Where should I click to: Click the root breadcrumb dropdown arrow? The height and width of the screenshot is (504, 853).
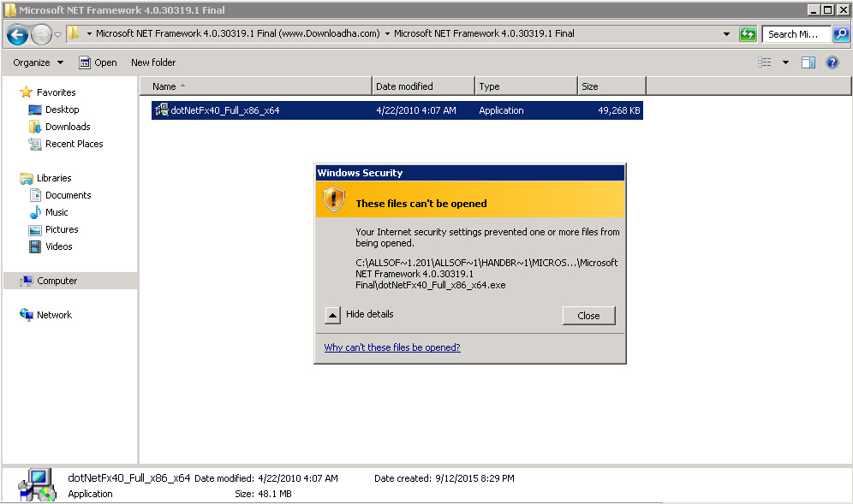[x=89, y=33]
